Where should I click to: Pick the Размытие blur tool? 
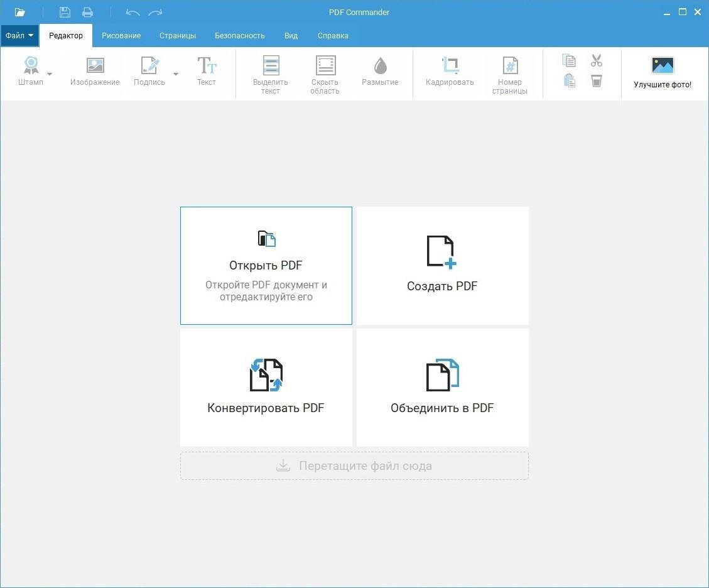tap(381, 71)
